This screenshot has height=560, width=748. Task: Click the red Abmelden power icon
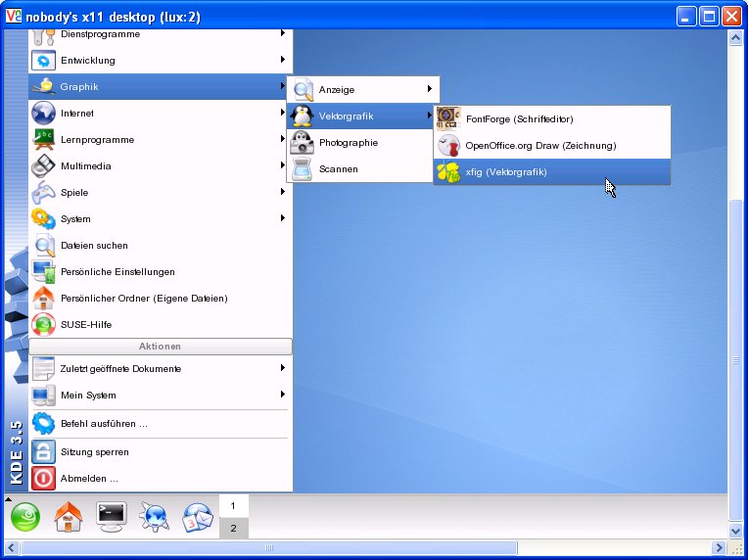43,479
